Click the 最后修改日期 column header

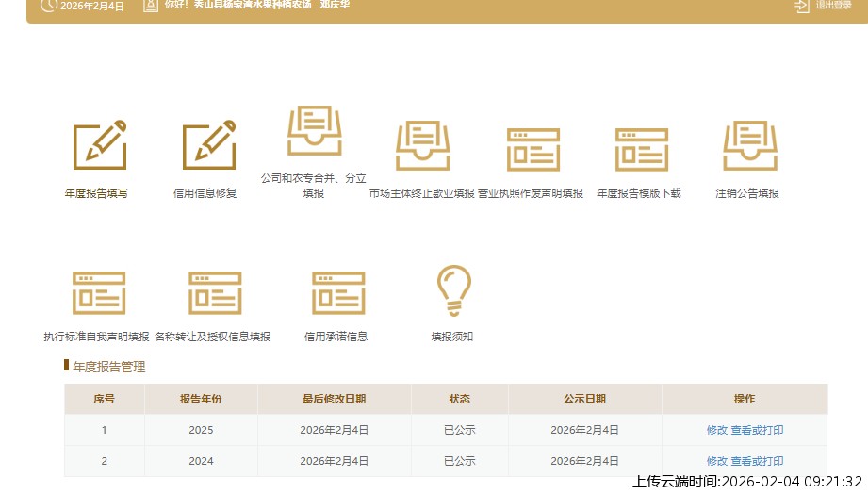click(334, 399)
